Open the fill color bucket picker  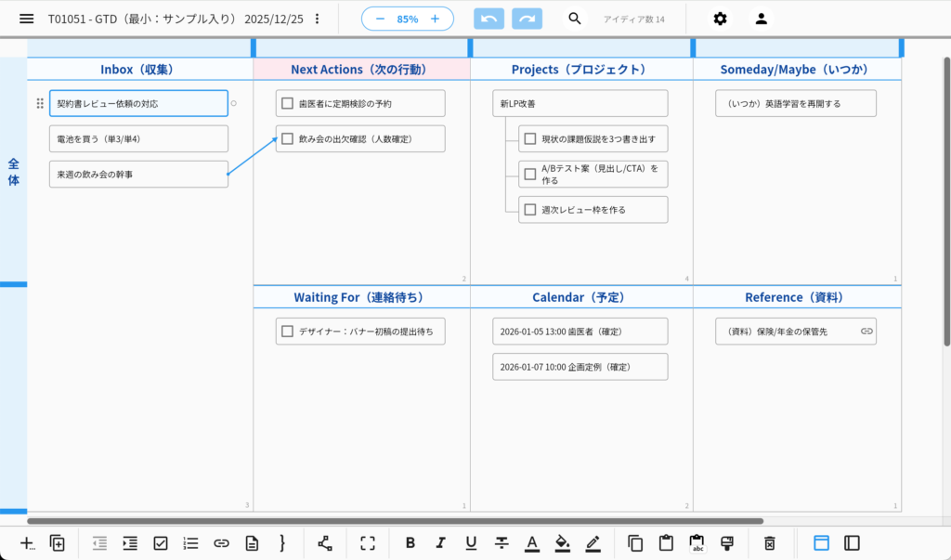pos(562,543)
